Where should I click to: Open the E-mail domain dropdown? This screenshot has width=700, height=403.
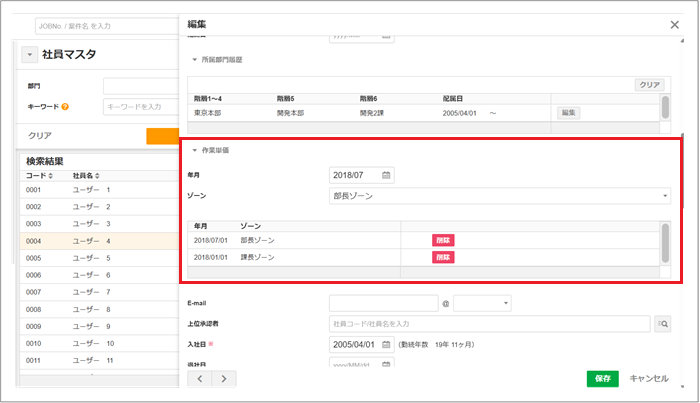click(483, 302)
